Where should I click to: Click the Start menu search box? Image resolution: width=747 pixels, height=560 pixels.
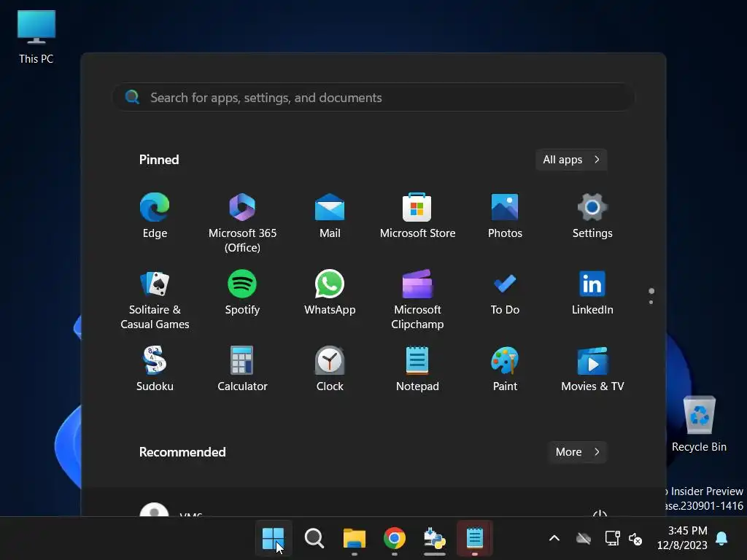[x=373, y=97]
